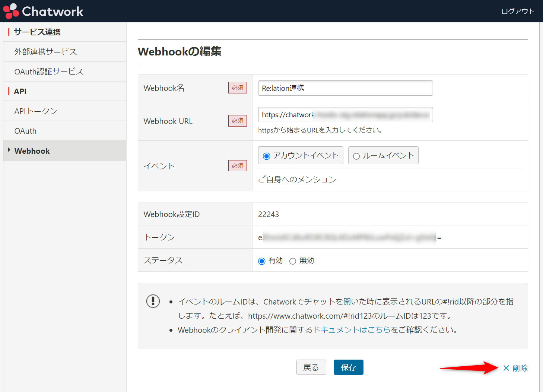Screen dimensions: 543x392
Task: Click the API section heading
Action: 20,91
